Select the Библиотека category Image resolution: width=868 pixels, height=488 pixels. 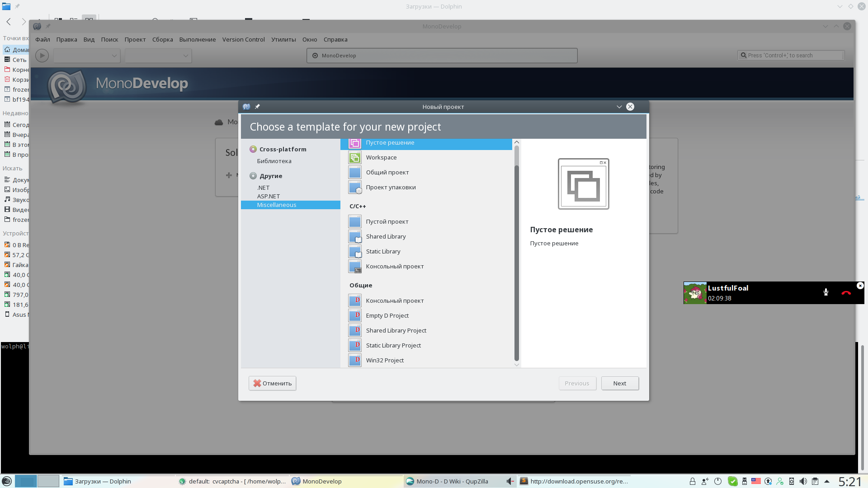(x=274, y=161)
